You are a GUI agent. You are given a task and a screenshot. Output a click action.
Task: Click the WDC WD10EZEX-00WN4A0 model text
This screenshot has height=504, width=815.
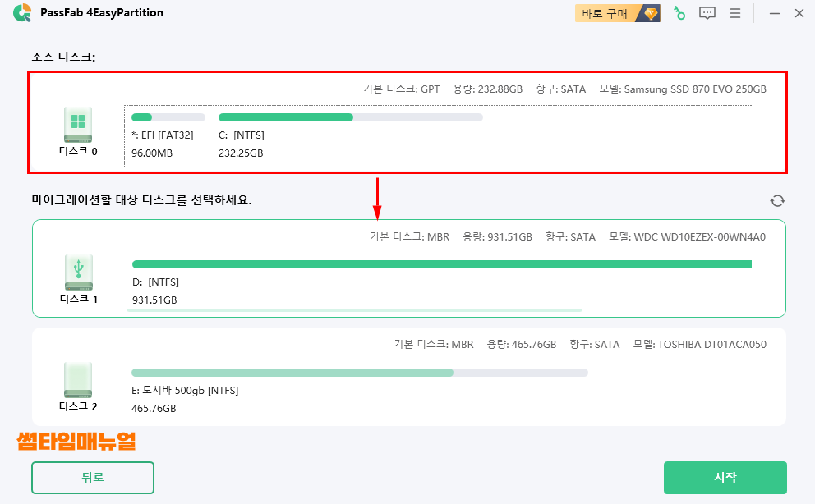tap(687, 236)
